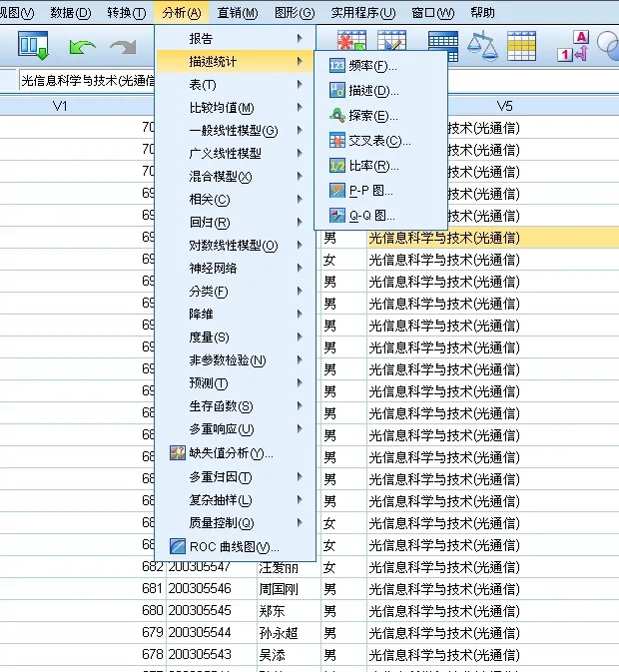This screenshot has width=619, height=672.
Task: Expand the 降维 submenu
Action: coord(236,315)
